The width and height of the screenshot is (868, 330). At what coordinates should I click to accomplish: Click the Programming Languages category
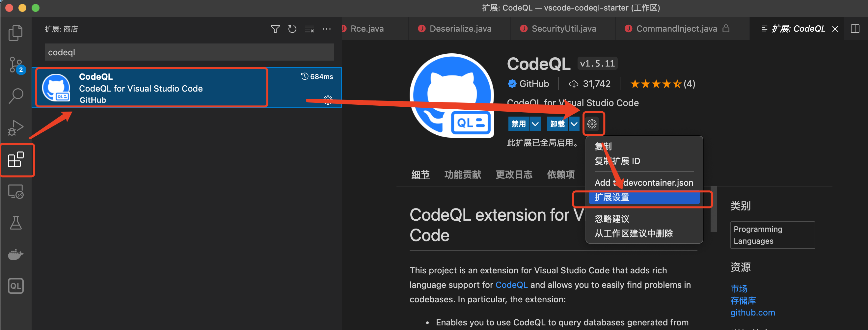click(x=772, y=235)
